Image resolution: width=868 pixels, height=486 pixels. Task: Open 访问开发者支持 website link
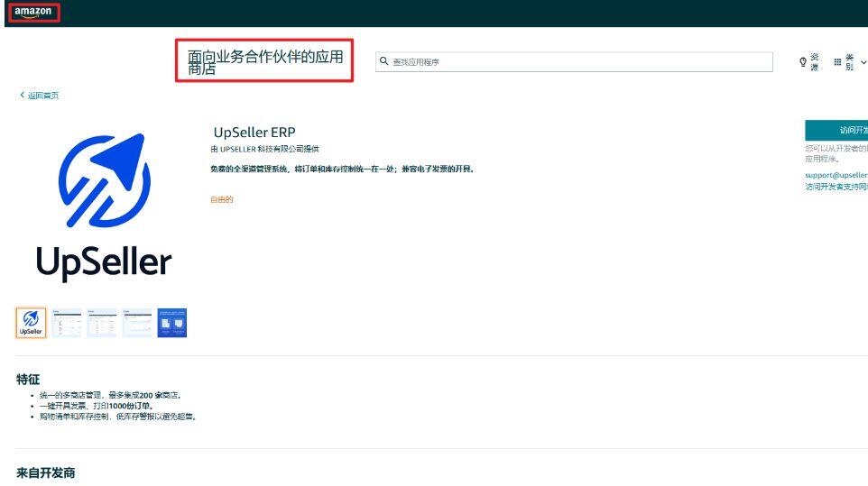coord(836,187)
